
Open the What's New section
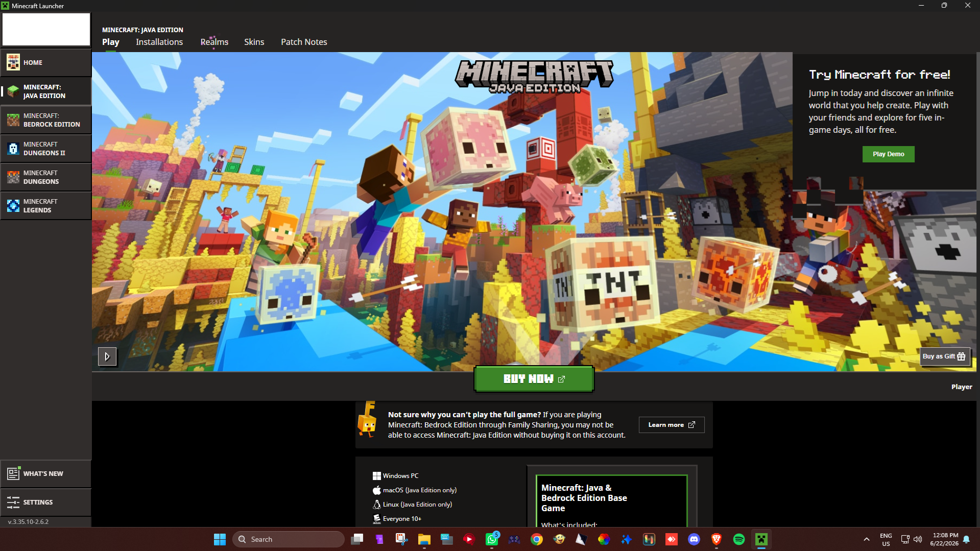point(46,473)
